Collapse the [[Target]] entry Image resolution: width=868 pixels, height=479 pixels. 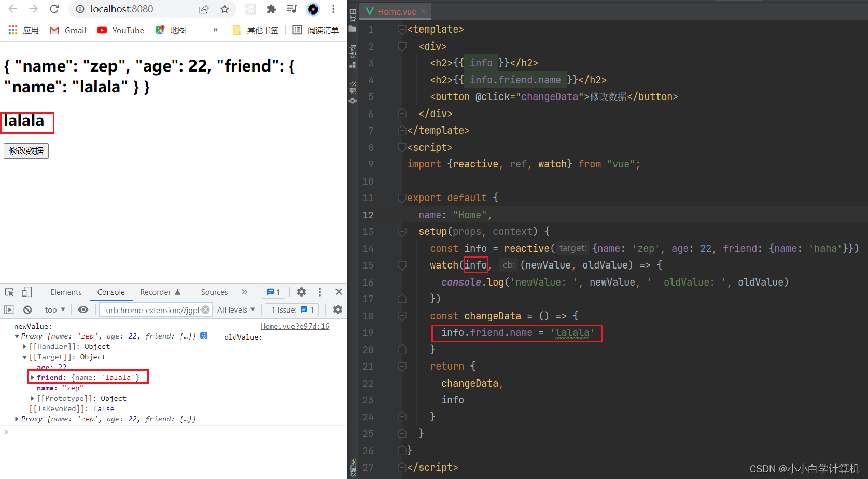[25, 357]
